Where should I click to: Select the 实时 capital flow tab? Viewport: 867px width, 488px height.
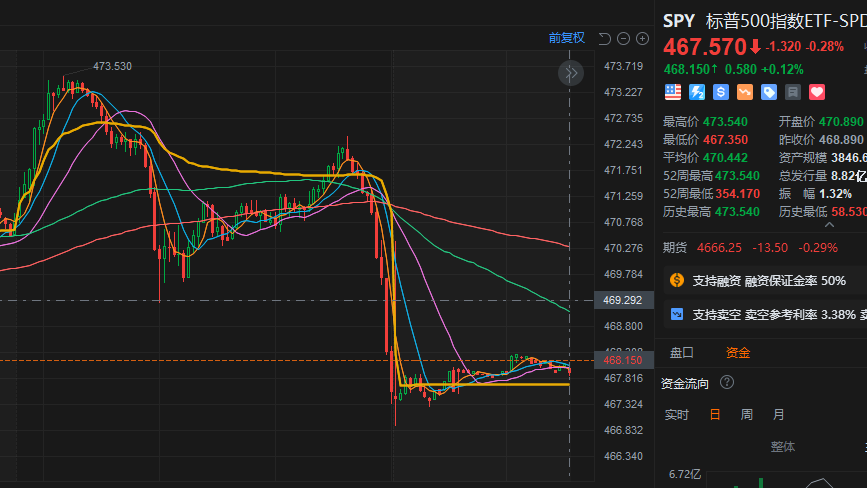click(x=676, y=414)
